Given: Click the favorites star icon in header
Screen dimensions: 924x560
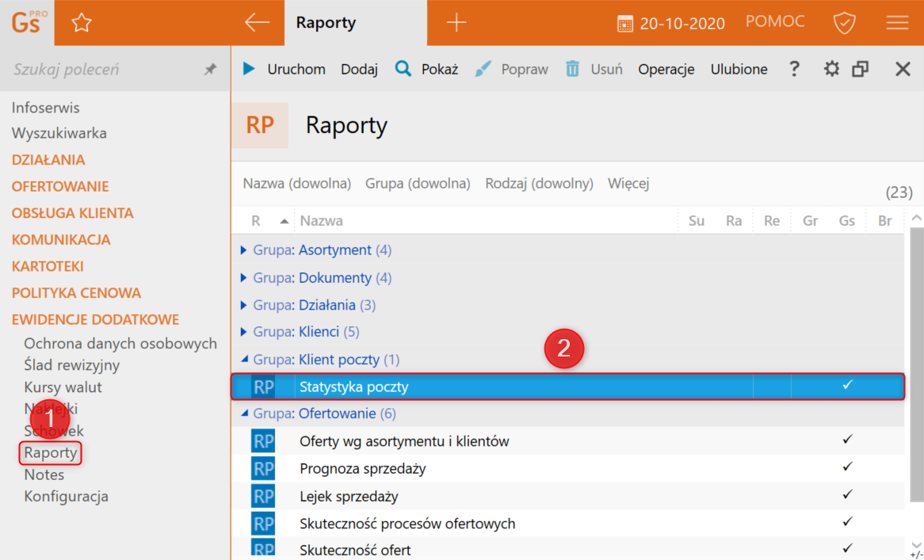Looking at the screenshot, I should pos(82,23).
